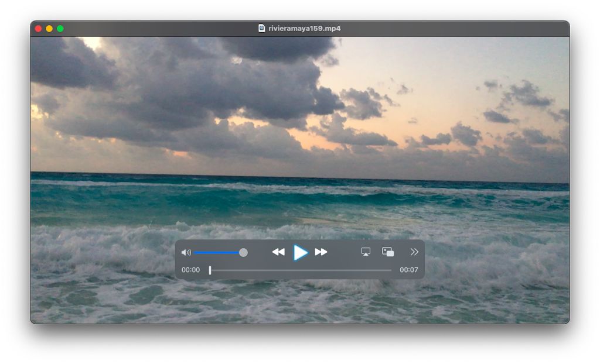Reveal extra playback controls via the double-chevron

pyautogui.click(x=414, y=252)
